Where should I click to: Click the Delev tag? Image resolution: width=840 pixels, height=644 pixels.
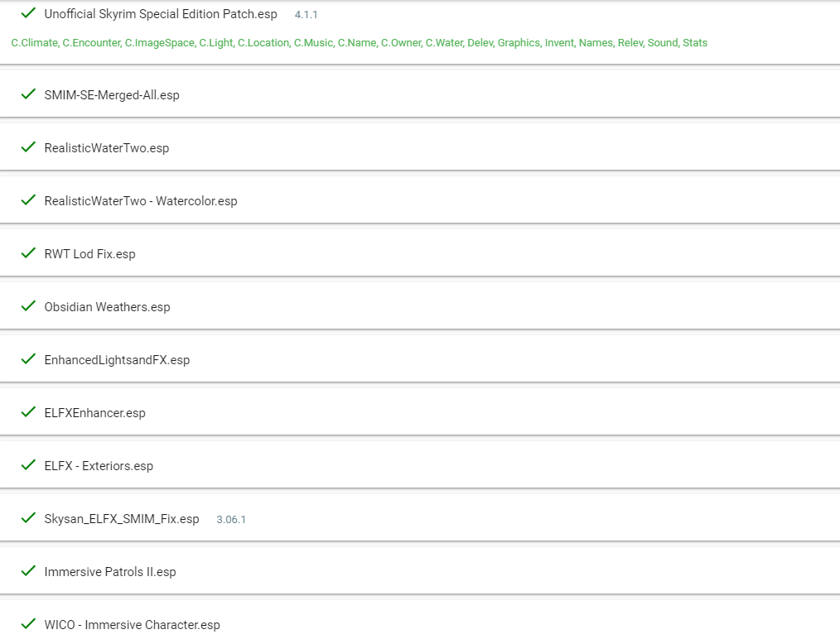[x=480, y=43]
